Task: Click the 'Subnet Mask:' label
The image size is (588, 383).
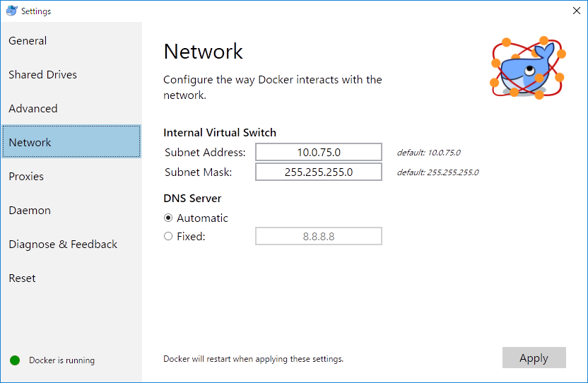Action: pyautogui.click(x=199, y=172)
